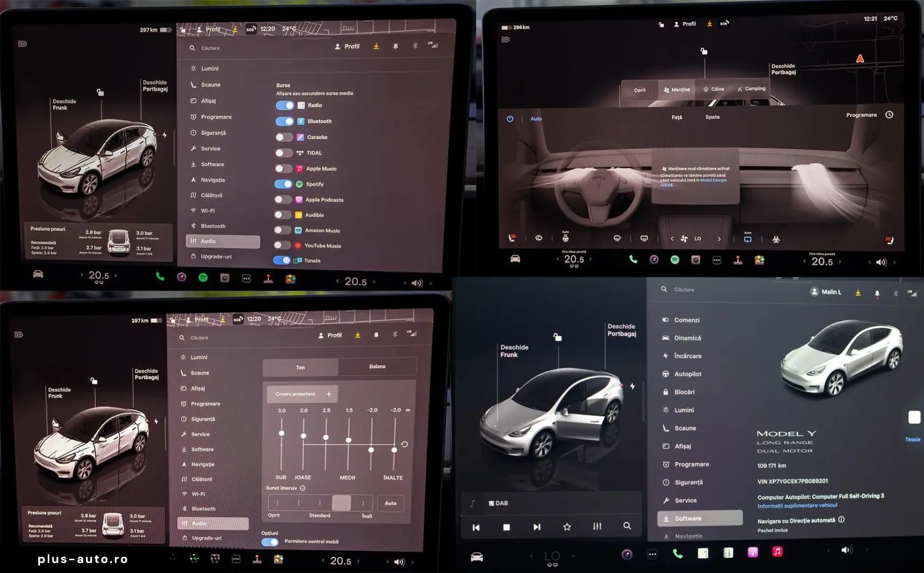The image size is (924, 573).
Task: Decrease fan speed with left chevron
Action: [x=672, y=239]
